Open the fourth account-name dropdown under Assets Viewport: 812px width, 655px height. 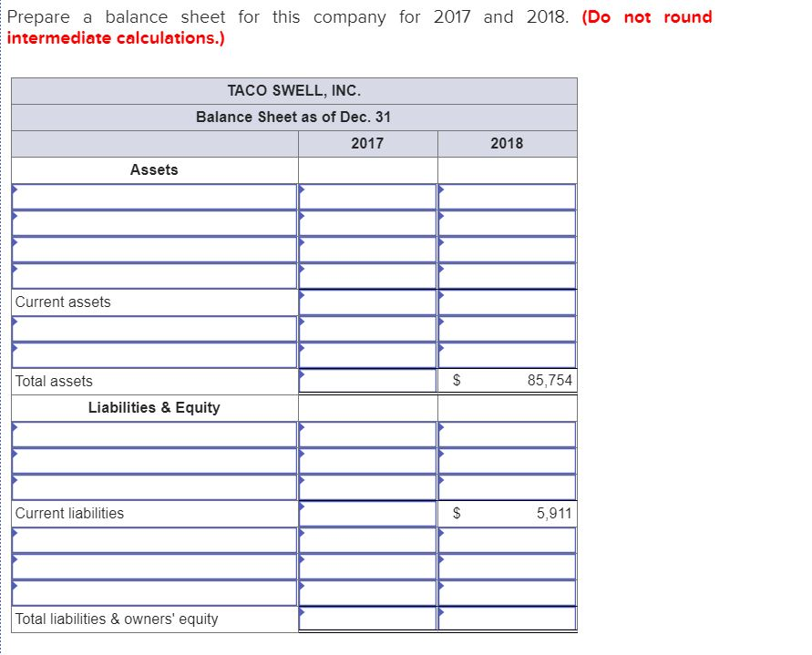(x=154, y=276)
